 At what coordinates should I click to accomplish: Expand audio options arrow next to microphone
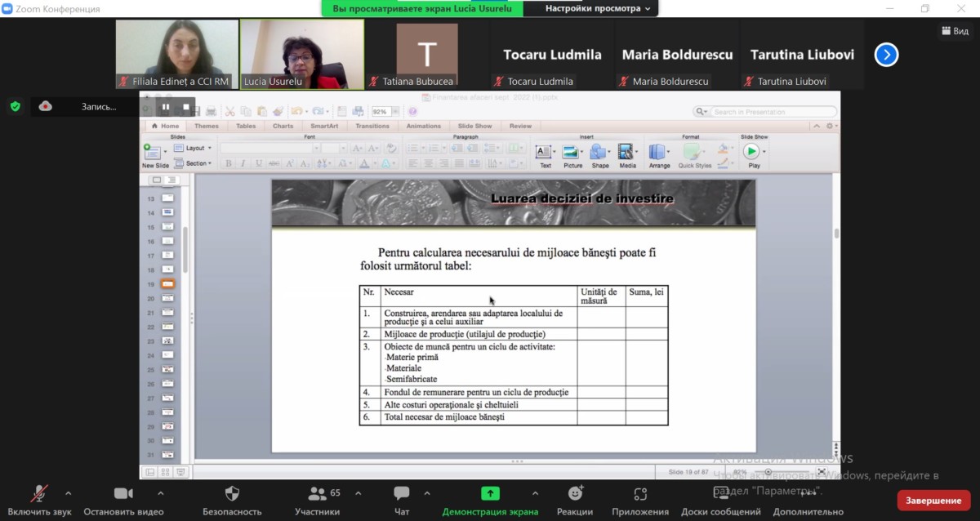coord(68,493)
